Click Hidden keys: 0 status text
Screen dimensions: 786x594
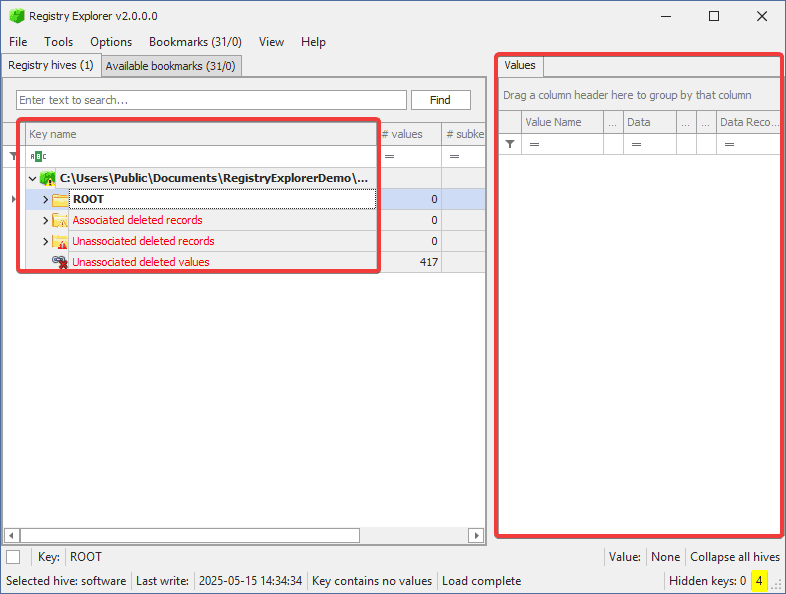pos(707,581)
